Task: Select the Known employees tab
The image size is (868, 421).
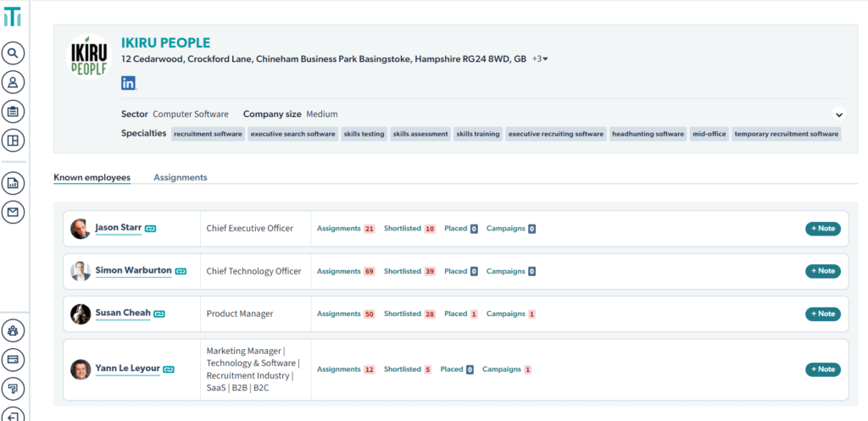Action: point(92,178)
